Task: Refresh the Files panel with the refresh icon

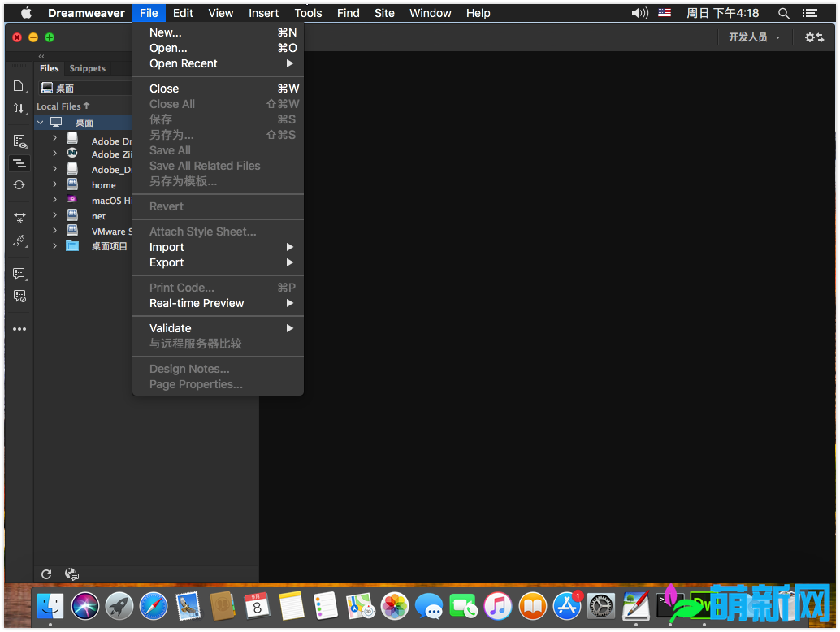Action: click(46, 574)
